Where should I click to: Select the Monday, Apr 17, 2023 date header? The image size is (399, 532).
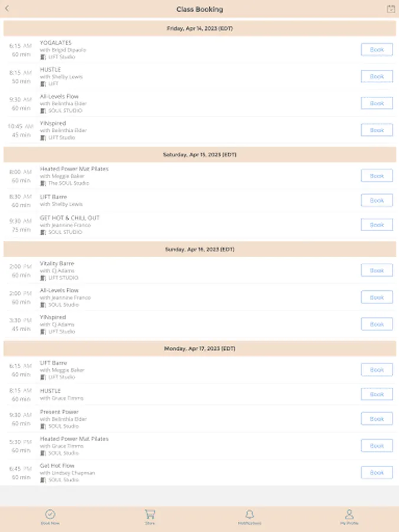[199, 349]
